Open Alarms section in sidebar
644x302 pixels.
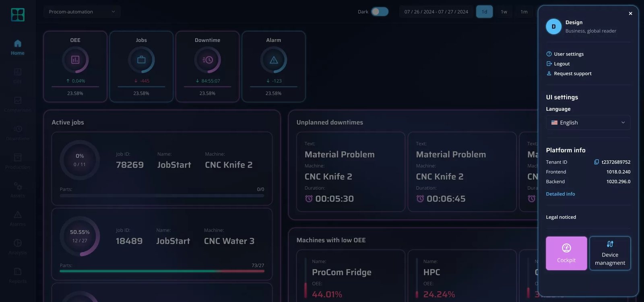pos(18,219)
